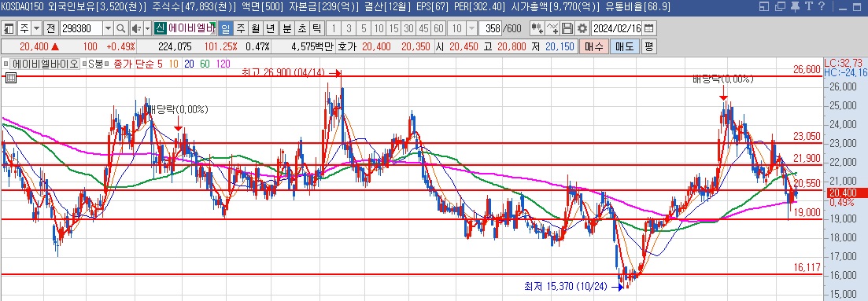The width and height of the screenshot is (868, 301).
Task: Click the 21,900 horizontal line label
Action: (807, 158)
